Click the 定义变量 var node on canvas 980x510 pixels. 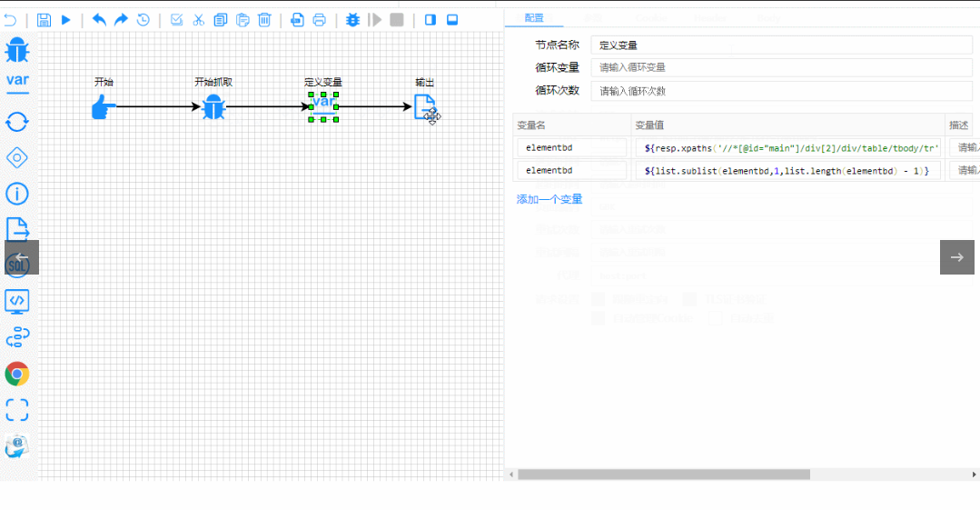pos(323,107)
